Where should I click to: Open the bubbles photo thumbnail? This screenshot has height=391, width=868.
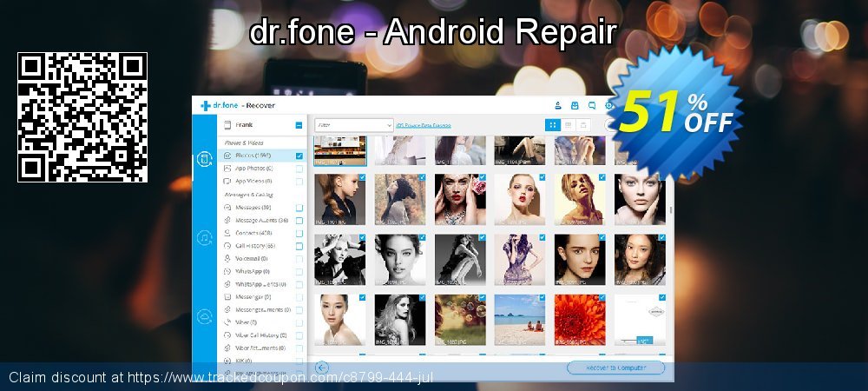tap(460, 320)
